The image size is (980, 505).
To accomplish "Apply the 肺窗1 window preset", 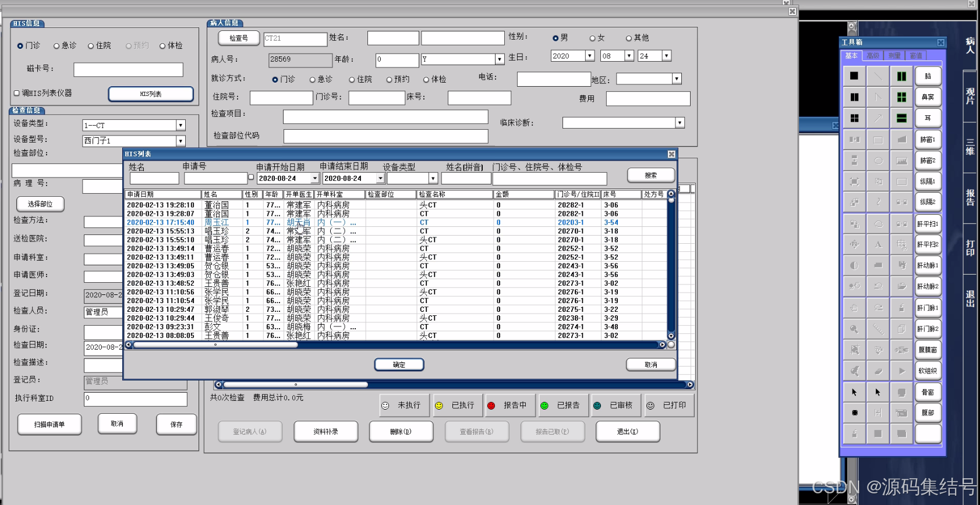I will [x=928, y=140].
